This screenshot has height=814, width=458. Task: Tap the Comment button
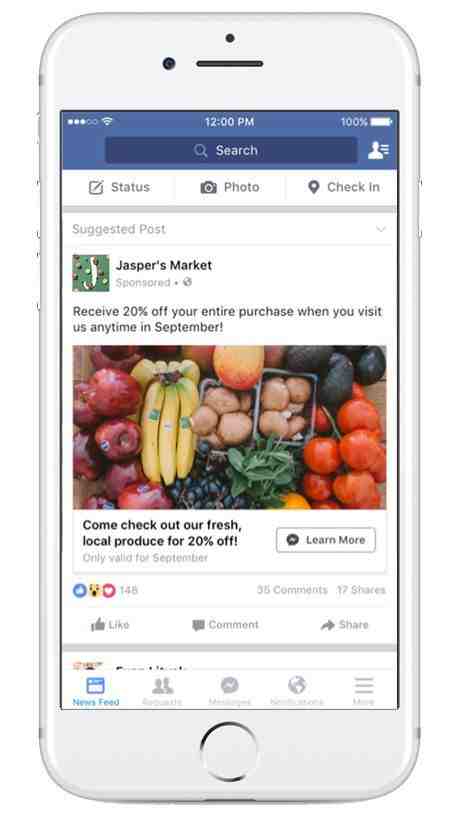click(225, 625)
